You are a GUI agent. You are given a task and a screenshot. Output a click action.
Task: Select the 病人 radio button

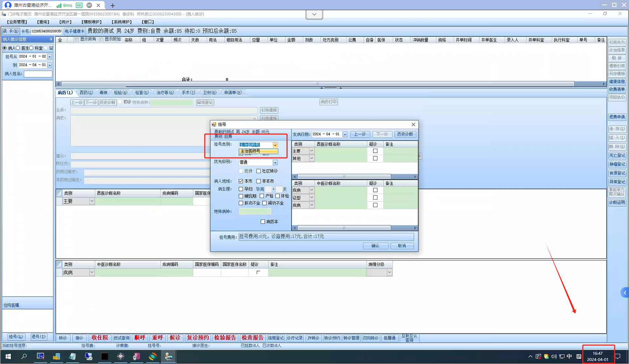(x=5, y=48)
